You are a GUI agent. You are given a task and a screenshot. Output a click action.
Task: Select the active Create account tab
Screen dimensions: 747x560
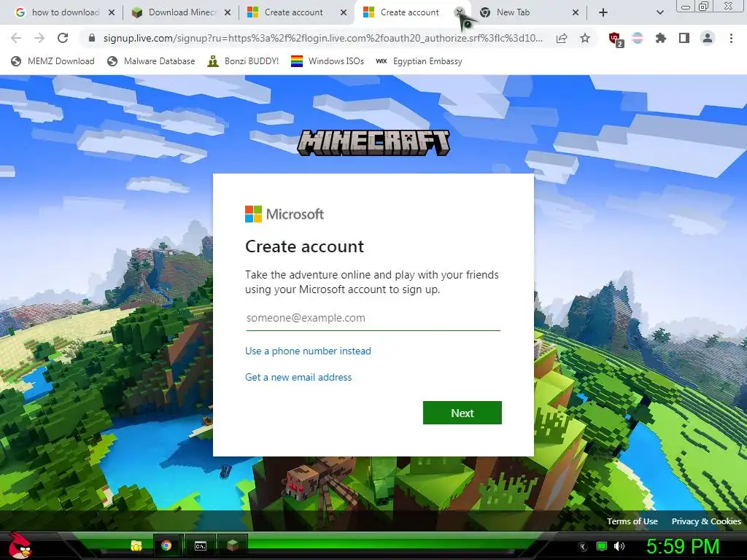[410, 12]
